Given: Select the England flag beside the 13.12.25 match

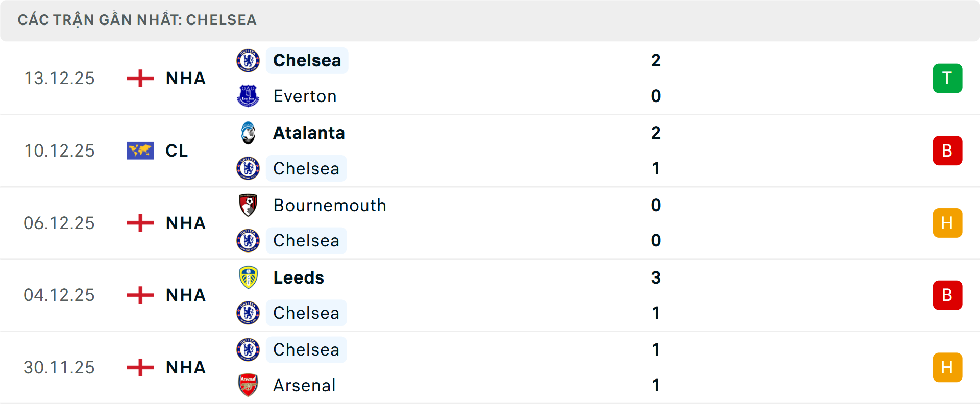Looking at the screenshot, I should [140, 78].
